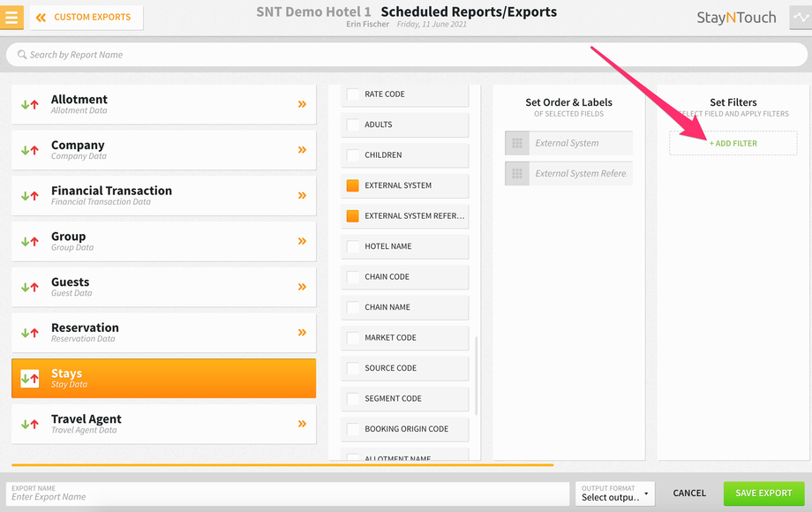The image size is (812, 512).
Task: Check the Rate Code field
Action: (353, 94)
